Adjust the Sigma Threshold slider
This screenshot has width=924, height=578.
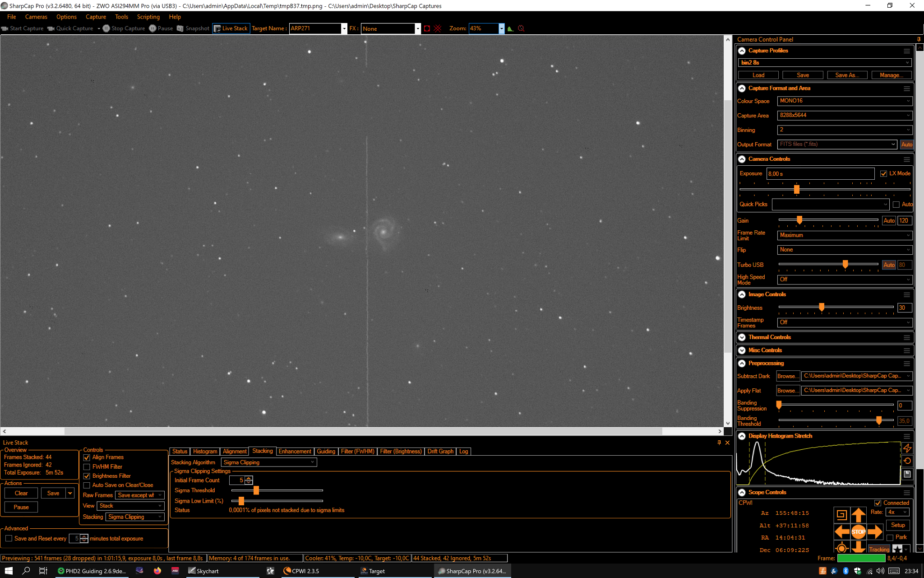point(256,490)
